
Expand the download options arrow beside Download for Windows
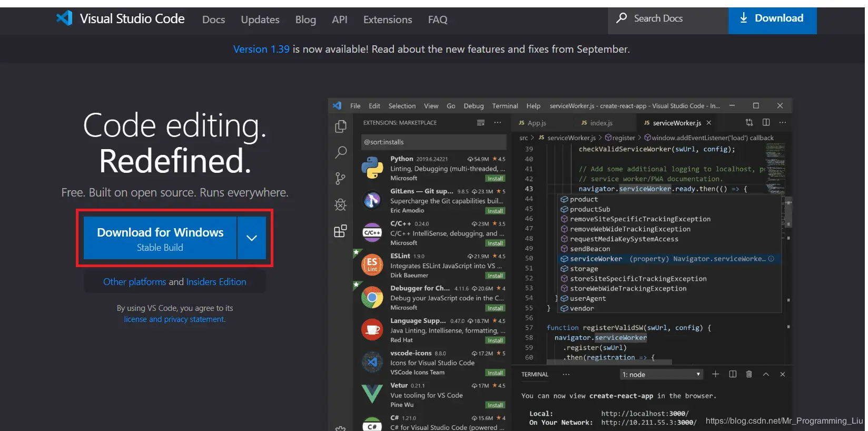pos(252,238)
